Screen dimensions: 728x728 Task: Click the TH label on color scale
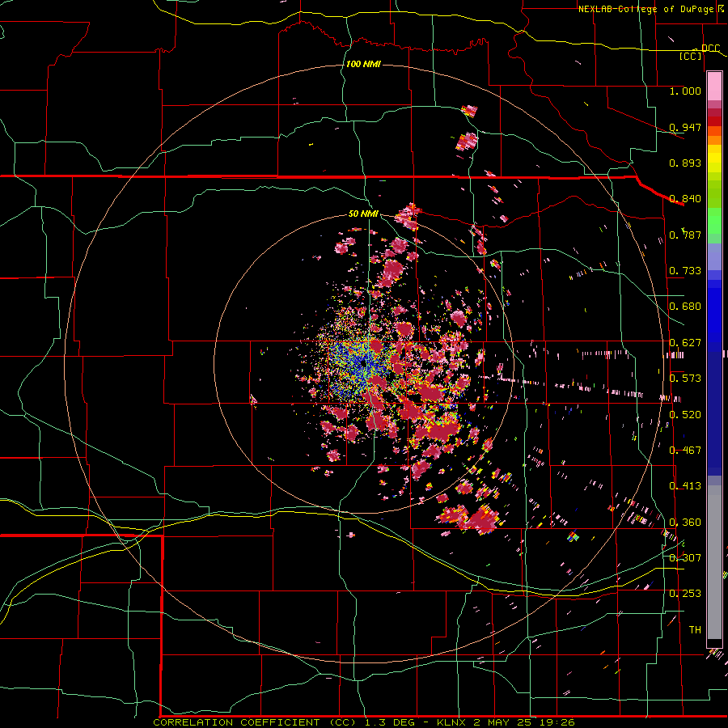click(x=695, y=630)
